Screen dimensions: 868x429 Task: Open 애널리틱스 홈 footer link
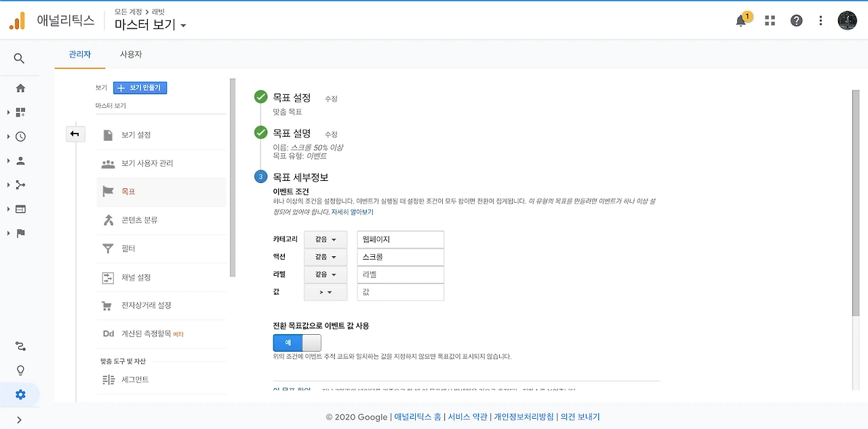(x=418, y=417)
